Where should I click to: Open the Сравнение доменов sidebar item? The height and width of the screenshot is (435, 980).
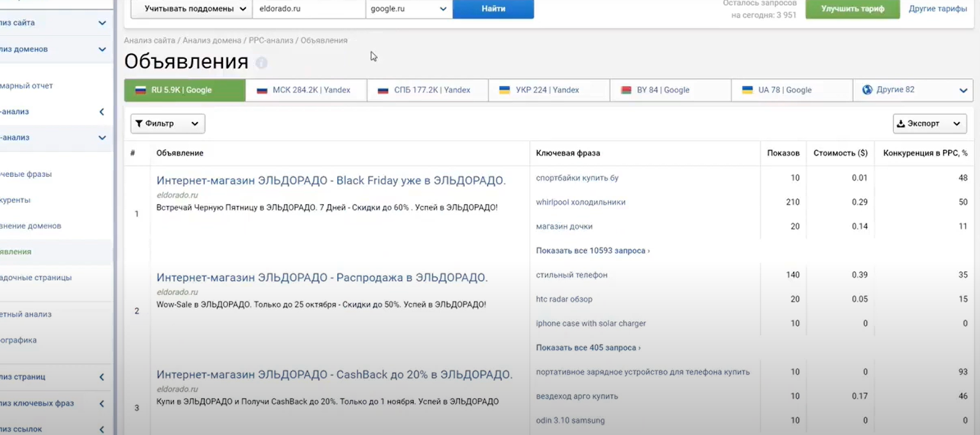coord(31,226)
